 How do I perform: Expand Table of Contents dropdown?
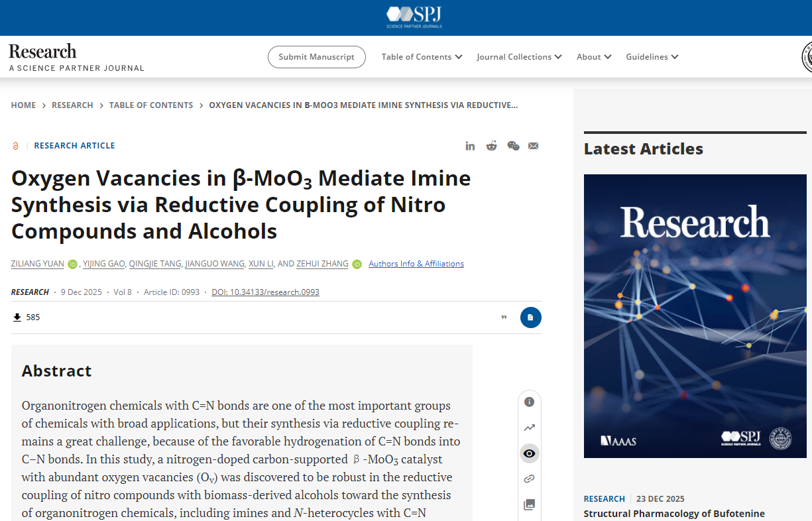tap(422, 57)
